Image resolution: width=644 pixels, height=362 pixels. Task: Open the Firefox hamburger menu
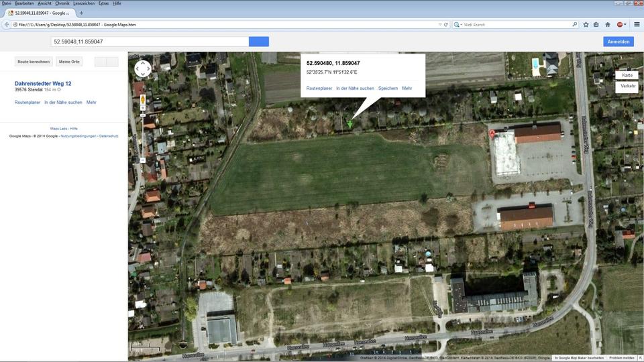[637, 24]
